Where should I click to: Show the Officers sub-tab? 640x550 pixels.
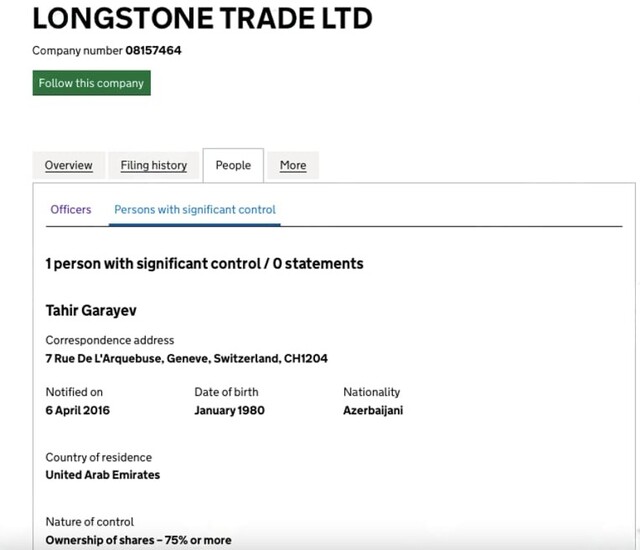point(71,210)
